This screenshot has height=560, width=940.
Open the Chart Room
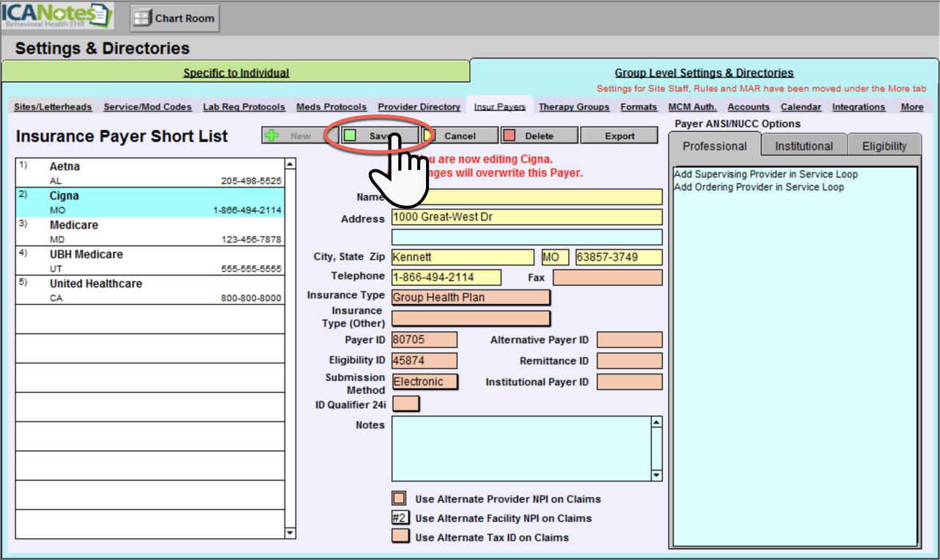tap(175, 18)
